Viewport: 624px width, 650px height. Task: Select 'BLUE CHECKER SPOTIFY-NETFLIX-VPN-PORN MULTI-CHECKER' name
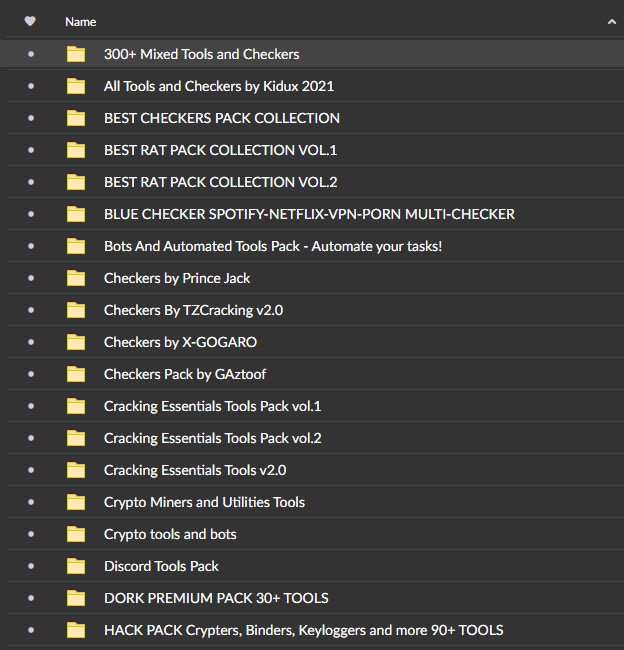[309, 214]
